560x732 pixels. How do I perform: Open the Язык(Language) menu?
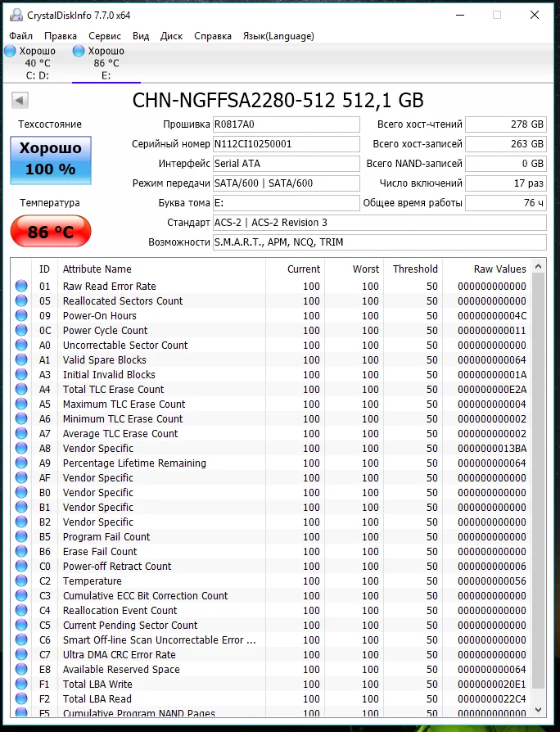tap(278, 36)
